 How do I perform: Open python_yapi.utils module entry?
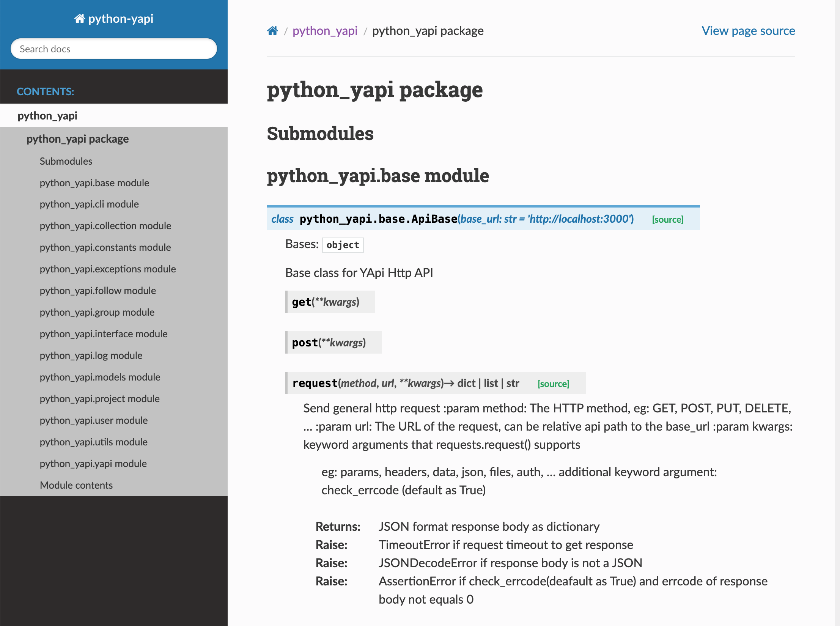coord(93,442)
